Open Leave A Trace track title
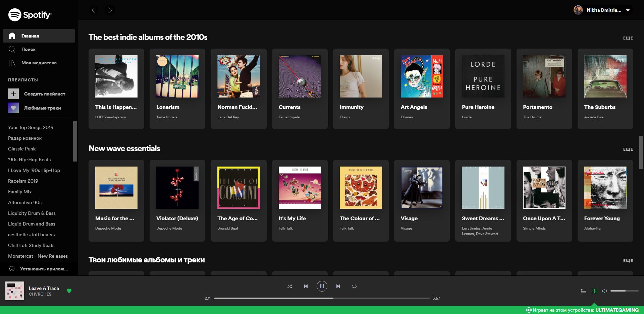Screen dimensions: 644x314 click(44, 288)
